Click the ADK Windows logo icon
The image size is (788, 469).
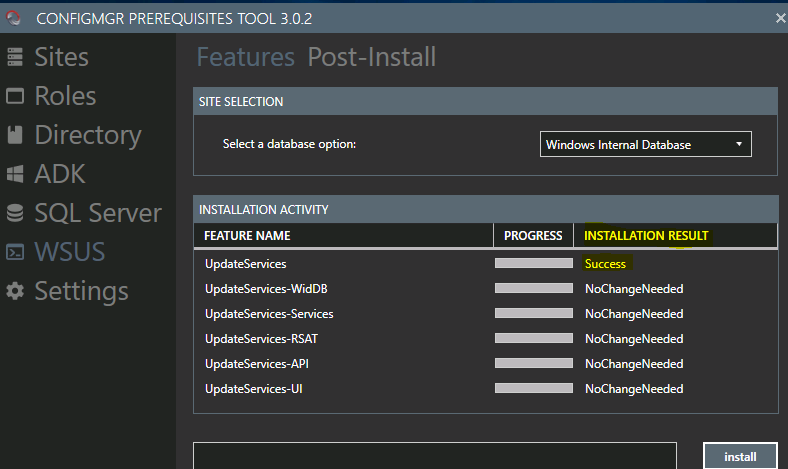pyautogui.click(x=15, y=174)
